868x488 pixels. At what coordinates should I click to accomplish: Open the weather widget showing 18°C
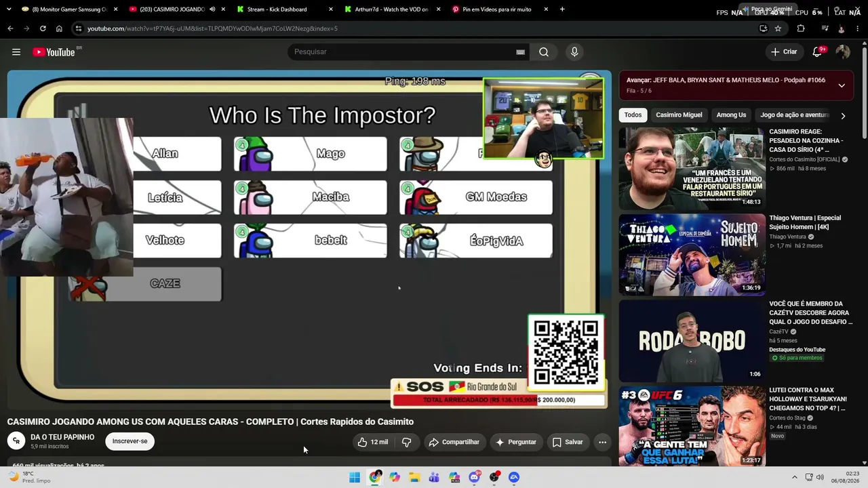(29, 477)
